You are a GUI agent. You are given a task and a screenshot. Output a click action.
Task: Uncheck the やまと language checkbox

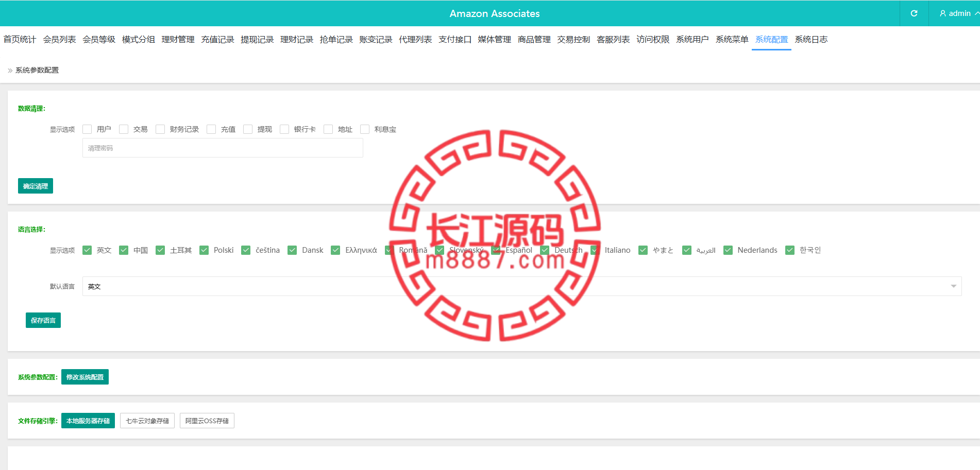point(643,250)
